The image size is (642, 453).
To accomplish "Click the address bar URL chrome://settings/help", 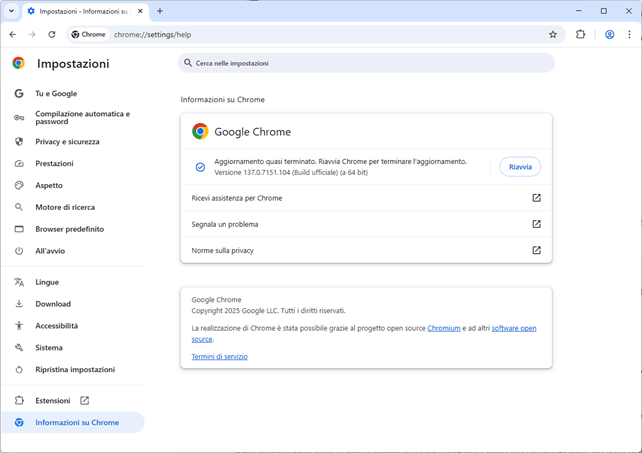I will pyautogui.click(x=152, y=34).
